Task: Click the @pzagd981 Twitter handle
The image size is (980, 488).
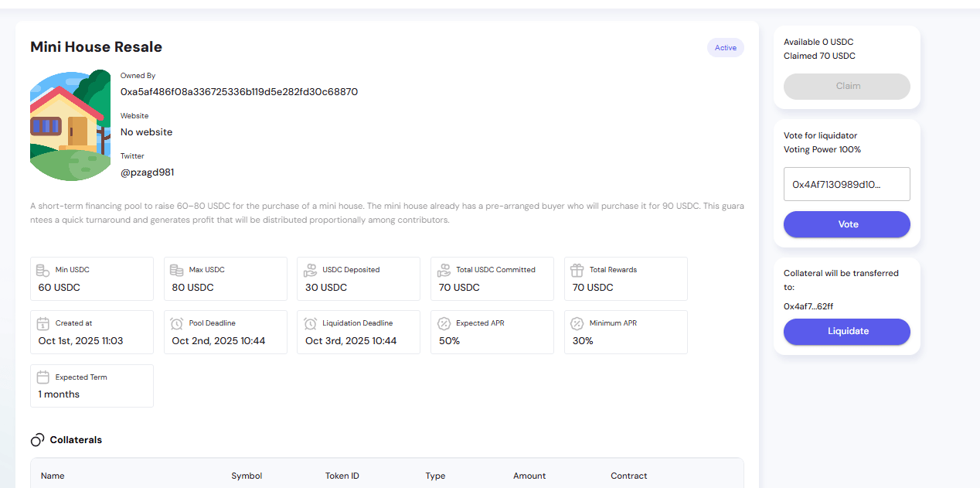Action: (147, 172)
